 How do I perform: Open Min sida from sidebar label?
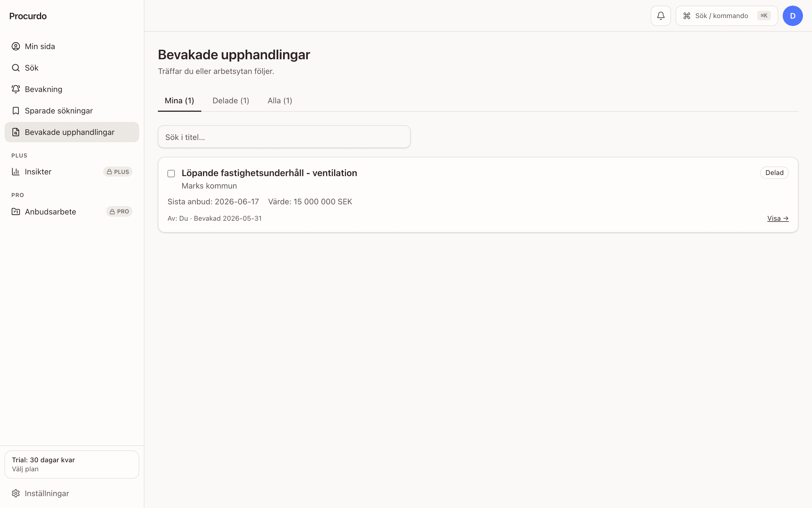[40, 46]
